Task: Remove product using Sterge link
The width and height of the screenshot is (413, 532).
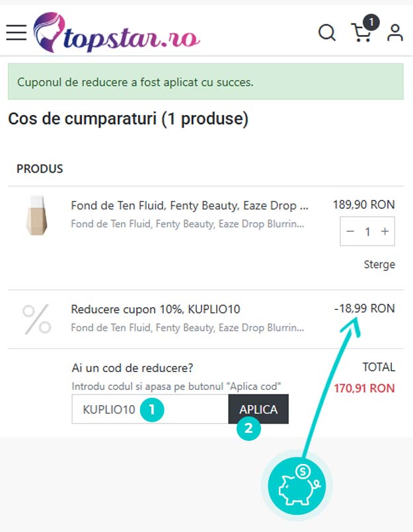Action: click(x=379, y=264)
